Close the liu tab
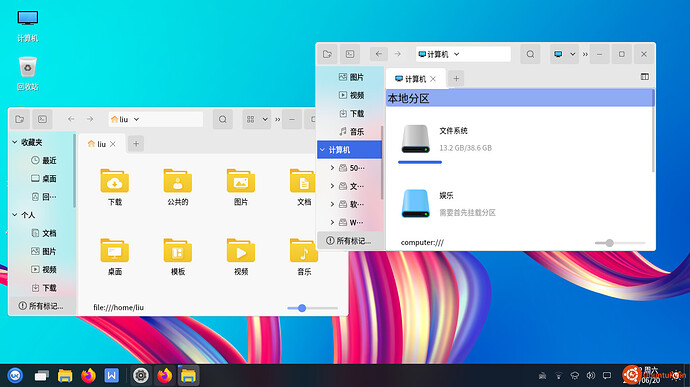Image resolution: width=690 pixels, height=387 pixels. click(113, 144)
